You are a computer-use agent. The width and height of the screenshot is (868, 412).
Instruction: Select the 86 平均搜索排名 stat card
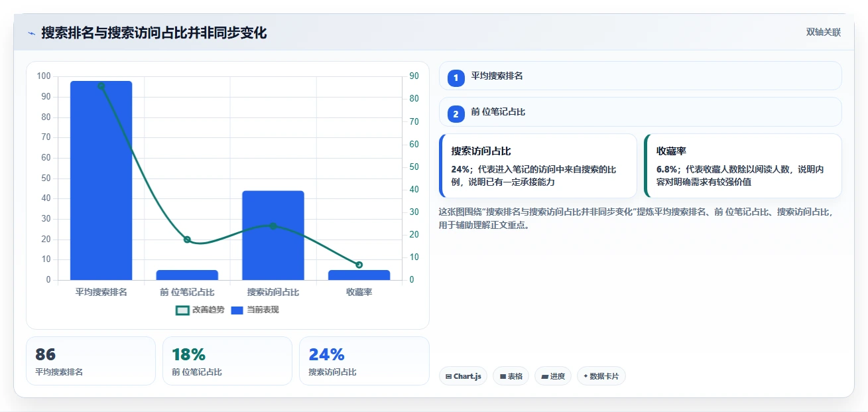(91, 361)
